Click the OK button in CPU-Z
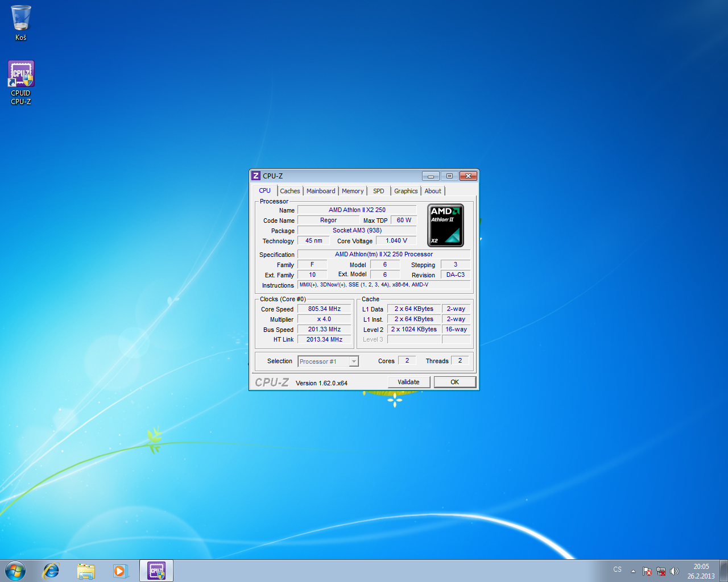This screenshot has height=582, width=728. pos(454,382)
